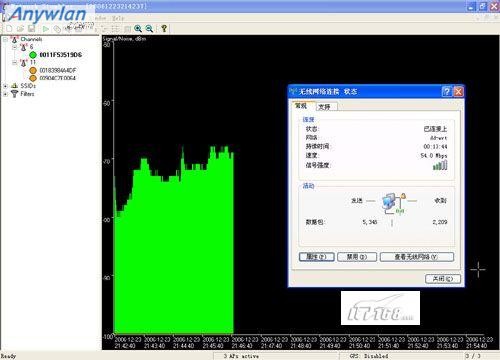Click the open file folder toolbar icon
The image size is (500, 360).
click(20, 29)
